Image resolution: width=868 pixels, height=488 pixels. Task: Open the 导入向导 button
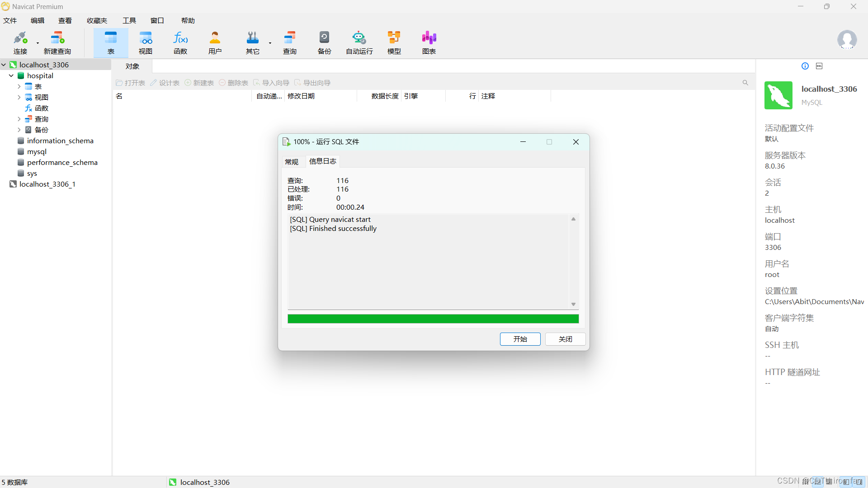[x=271, y=83]
